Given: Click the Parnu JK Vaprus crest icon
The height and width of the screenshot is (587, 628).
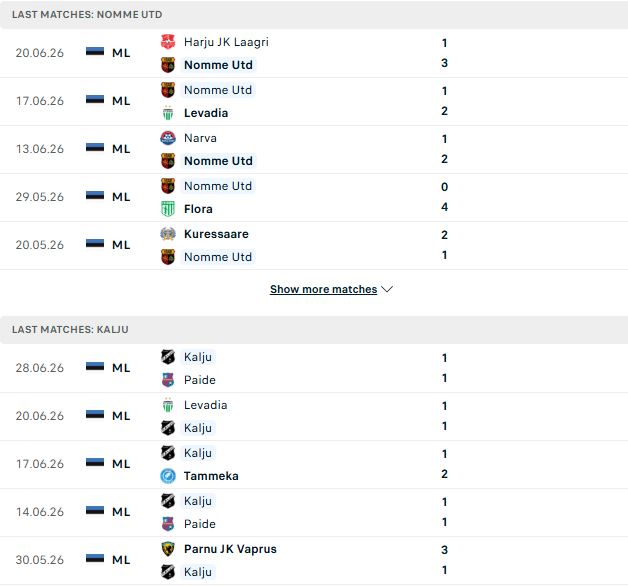Looking at the screenshot, I should click(x=168, y=549).
